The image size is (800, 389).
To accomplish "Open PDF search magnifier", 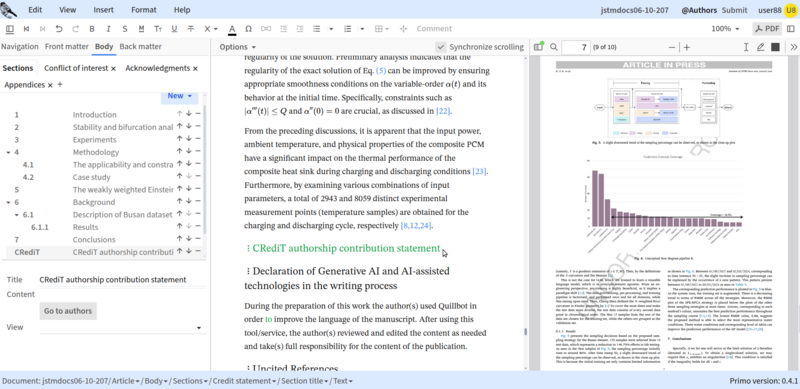I will pyautogui.click(x=554, y=47).
